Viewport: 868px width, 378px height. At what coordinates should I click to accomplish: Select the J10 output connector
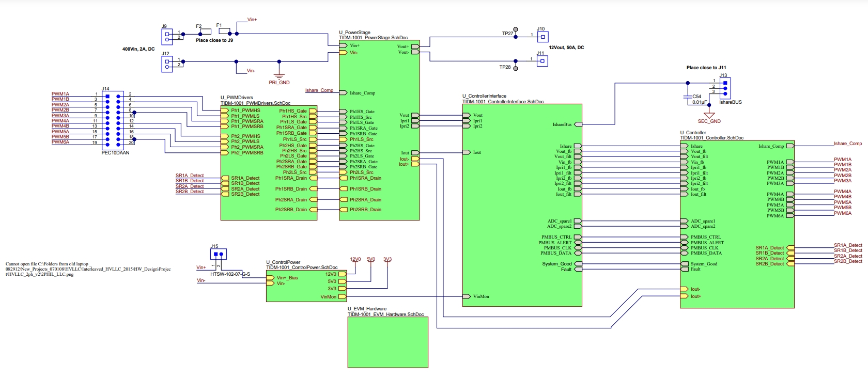point(542,37)
